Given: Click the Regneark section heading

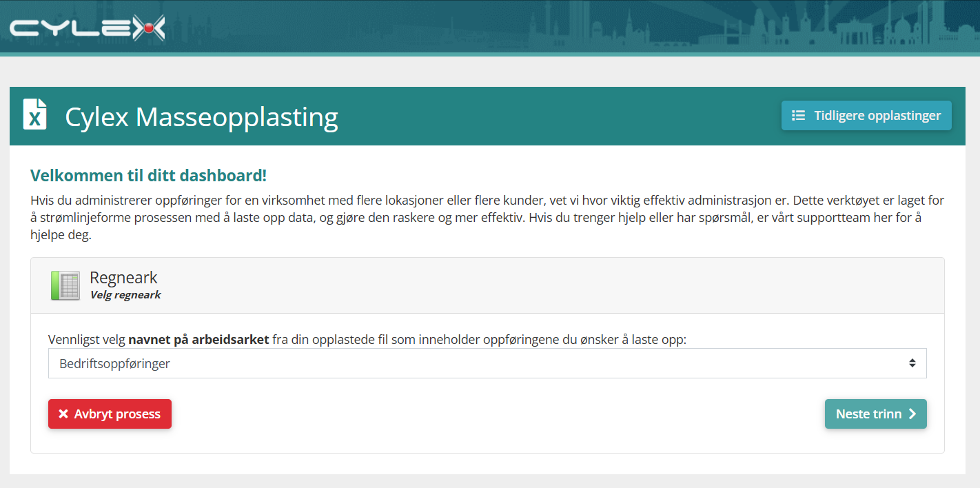Looking at the screenshot, I should click(x=124, y=278).
